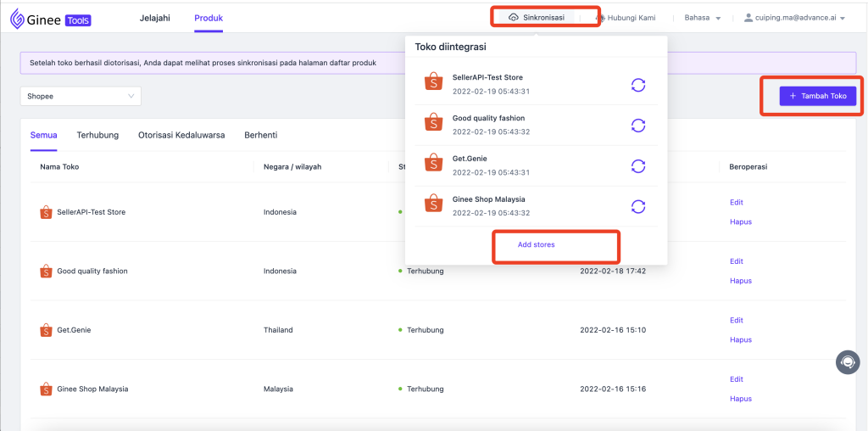Screen dimensions: 868x431
Task: Click the Hubungi Kami headset link
Action: pyautogui.click(x=626, y=18)
